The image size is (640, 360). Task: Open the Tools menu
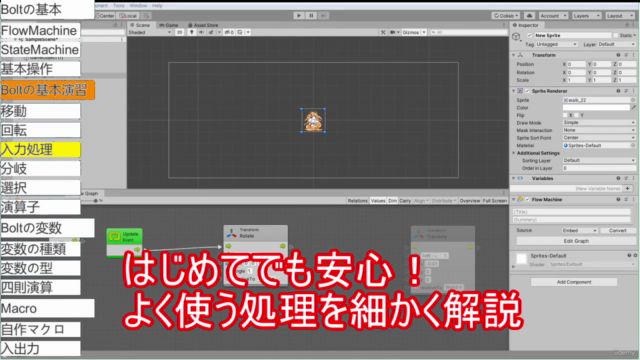click(x=119, y=6)
